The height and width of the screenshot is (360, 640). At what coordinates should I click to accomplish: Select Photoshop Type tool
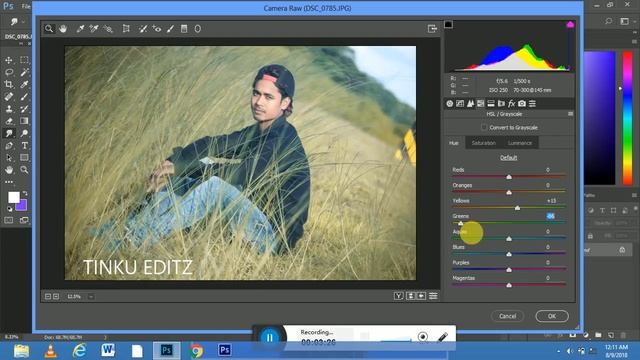[24, 146]
